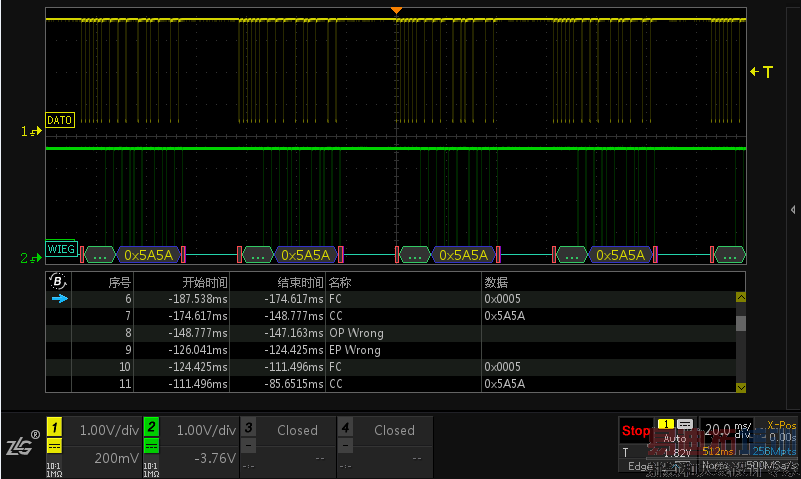This screenshot has height=479, width=801.
Task: Select the WIEG decode bus label
Action: (x=61, y=248)
